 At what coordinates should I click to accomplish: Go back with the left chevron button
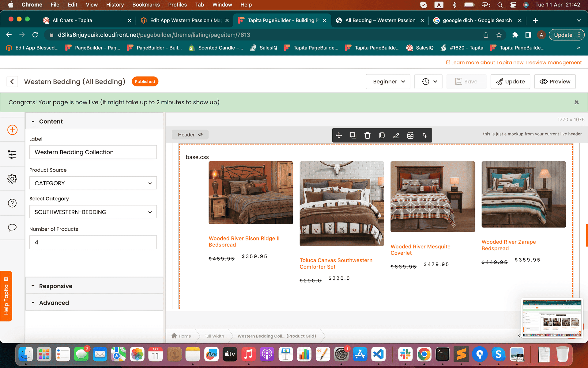pos(12,82)
